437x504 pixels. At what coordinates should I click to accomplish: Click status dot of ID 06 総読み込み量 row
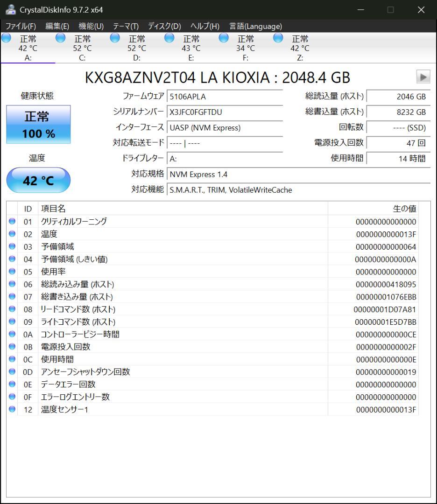click(12, 284)
